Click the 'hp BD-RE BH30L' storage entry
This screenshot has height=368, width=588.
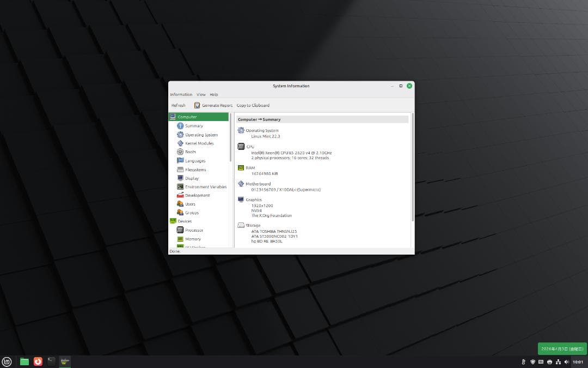(267, 242)
